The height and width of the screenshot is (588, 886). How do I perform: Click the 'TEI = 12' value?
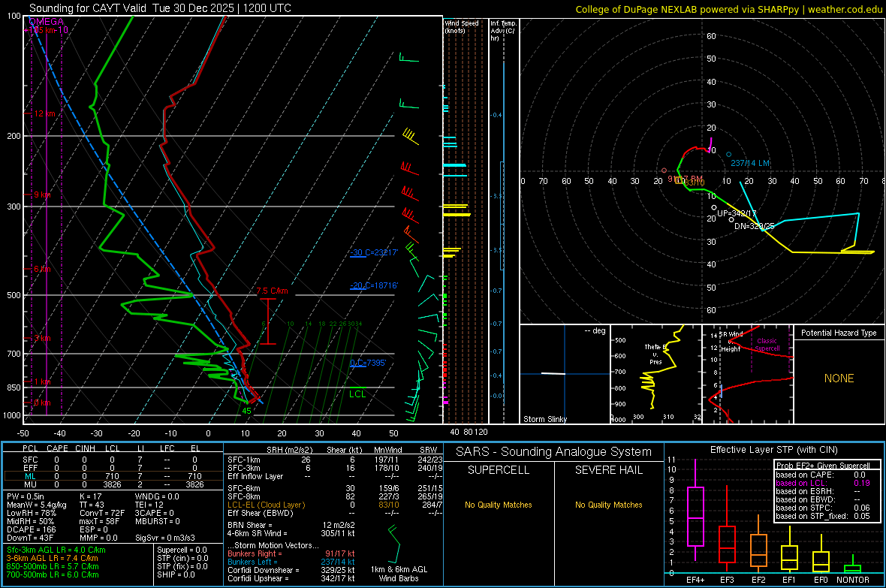coord(149,505)
